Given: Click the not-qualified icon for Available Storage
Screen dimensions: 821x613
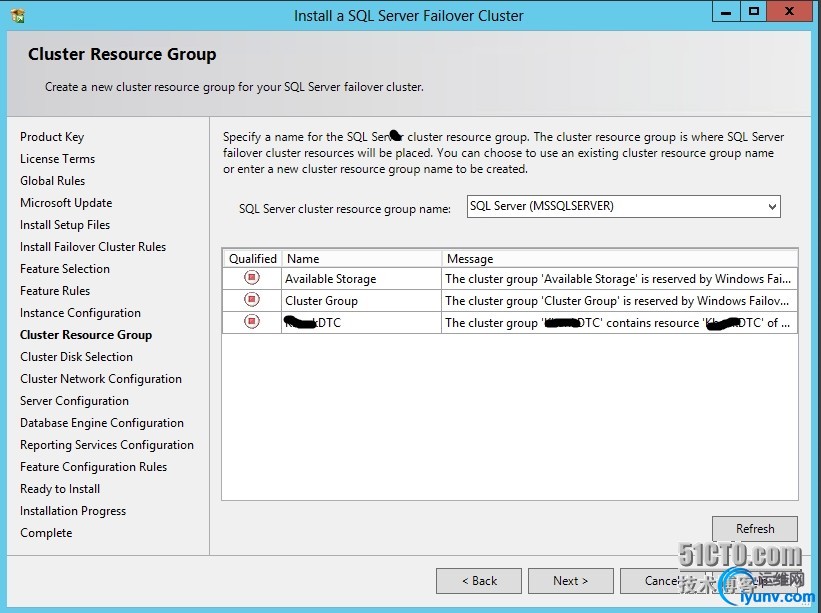Looking at the screenshot, I should pyautogui.click(x=252, y=277).
